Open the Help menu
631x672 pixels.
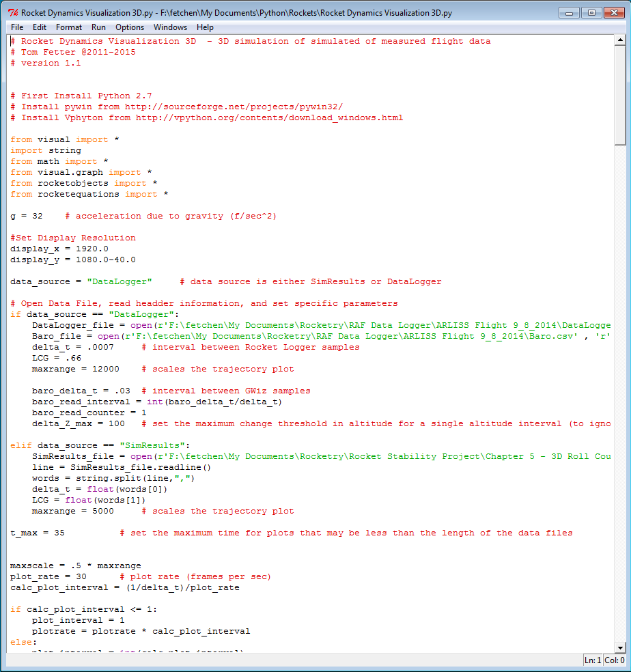tap(205, 27)
